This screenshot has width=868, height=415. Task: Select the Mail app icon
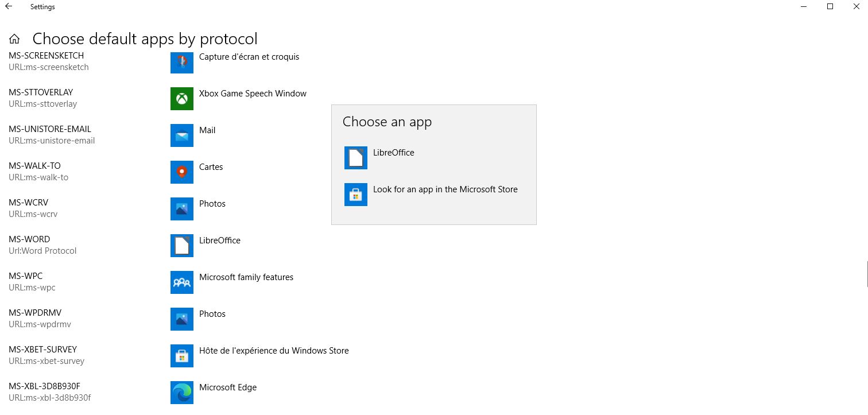click(x=181, y=135)
